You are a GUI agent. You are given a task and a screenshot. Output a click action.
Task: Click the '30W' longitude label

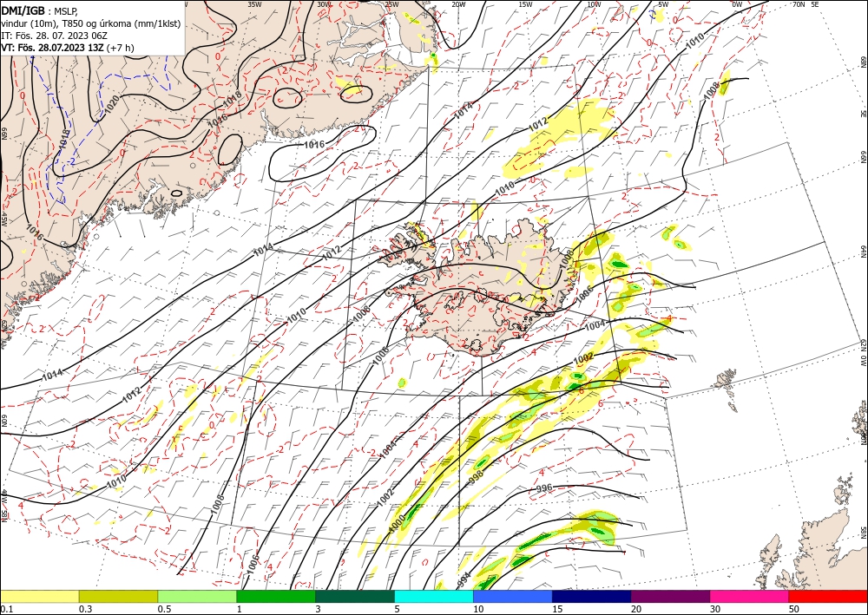325,3
